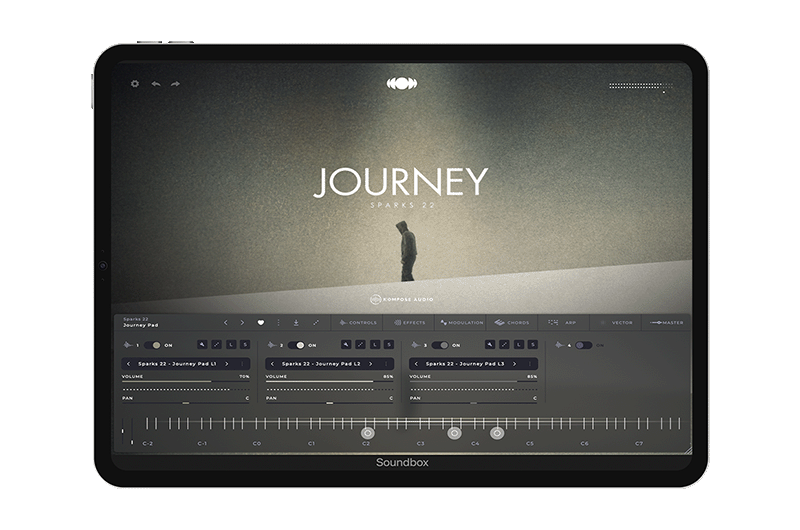This screenshot has height=530, width=800.
Task: Toggle layer 2 ON switch
Action: (x=296, y=345)
